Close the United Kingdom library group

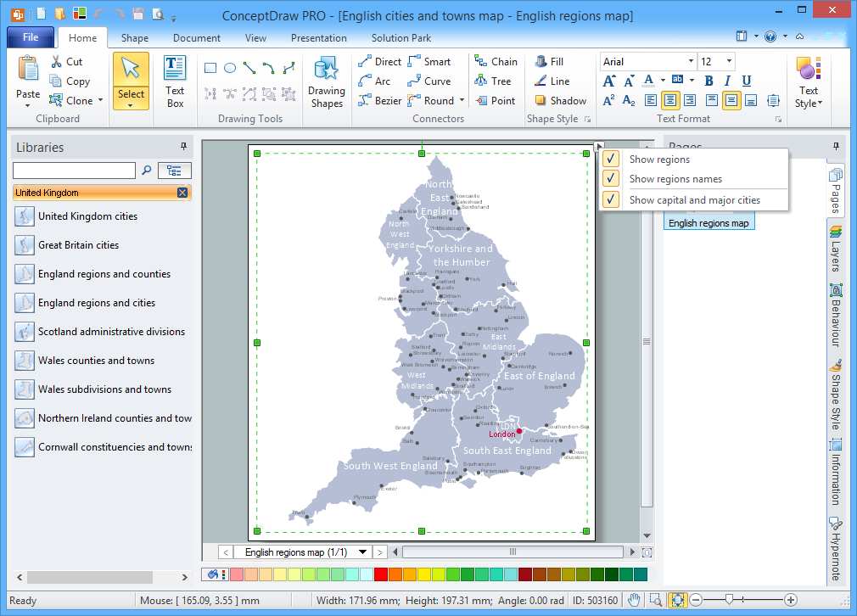click(182, 193)
